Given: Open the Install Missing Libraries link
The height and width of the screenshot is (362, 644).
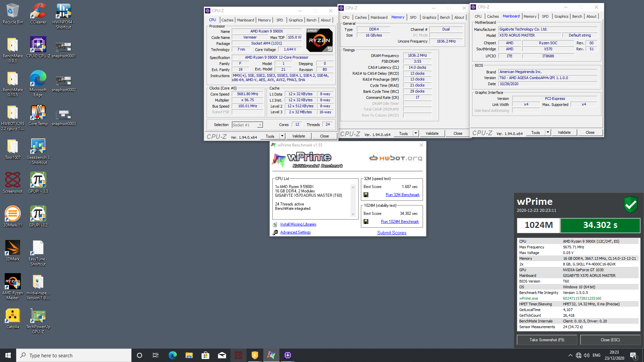Looking at the screenshot, I should point(298,224).
